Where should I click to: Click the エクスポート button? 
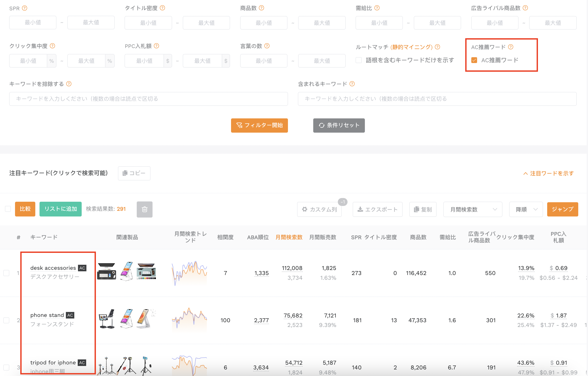pyautogui.click(x=378, y=209)
